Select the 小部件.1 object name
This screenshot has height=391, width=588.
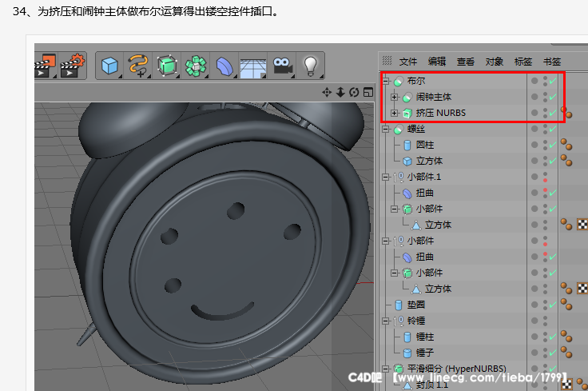[x=423, y=177]
